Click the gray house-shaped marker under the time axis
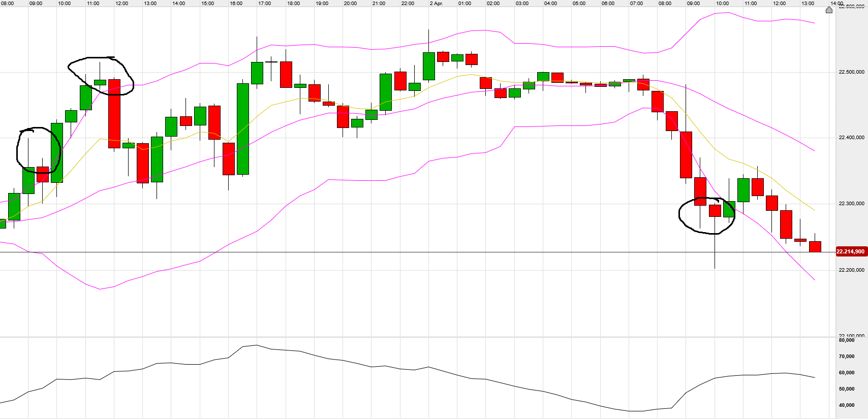The width and height of the screenshot is (868, 419). (829, 10)
